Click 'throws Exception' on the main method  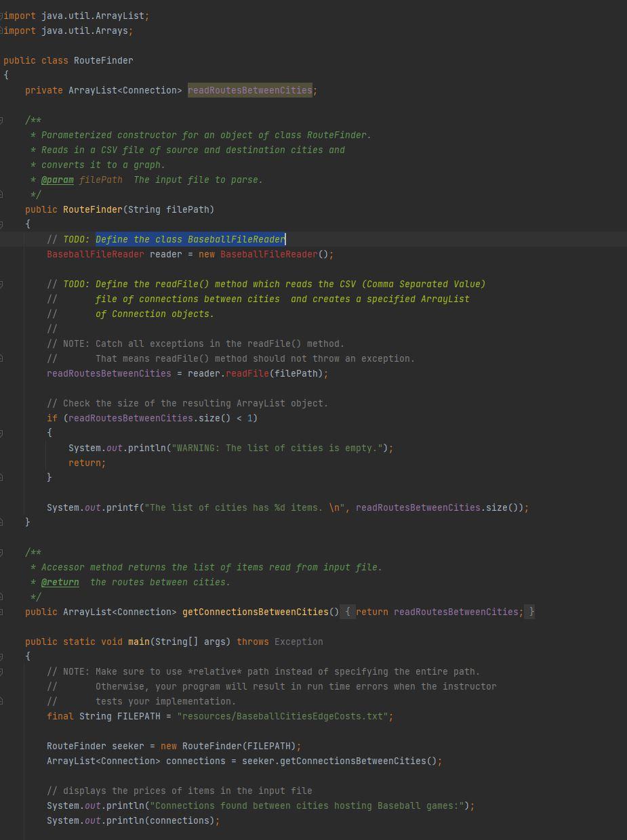click(x=280, y=642)
